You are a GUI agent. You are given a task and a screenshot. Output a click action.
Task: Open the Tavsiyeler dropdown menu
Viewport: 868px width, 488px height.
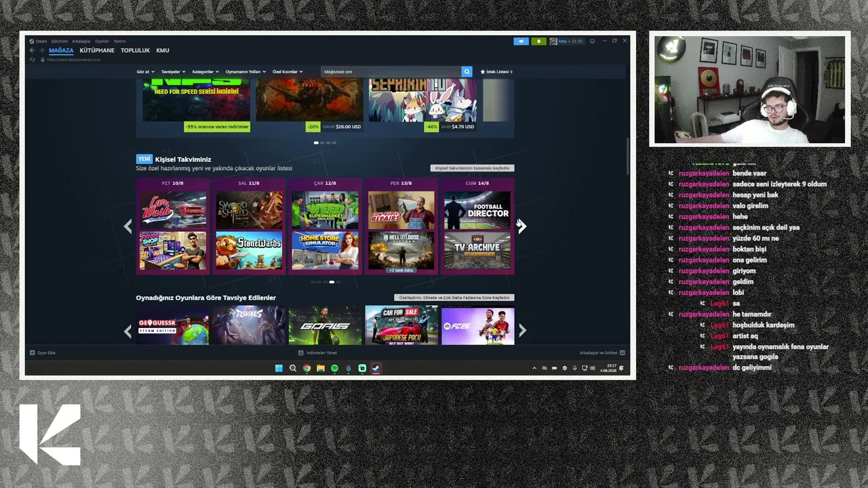pos(173,71)
